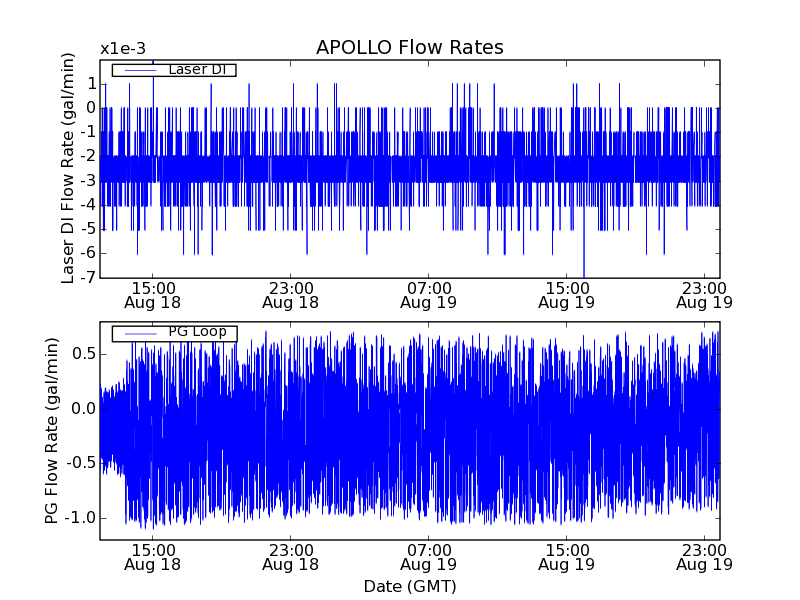The width and height of the screenshot is (800, 600).
Task: Click 15:00 Aug 18 tick under the top plot
Action: 152,294
